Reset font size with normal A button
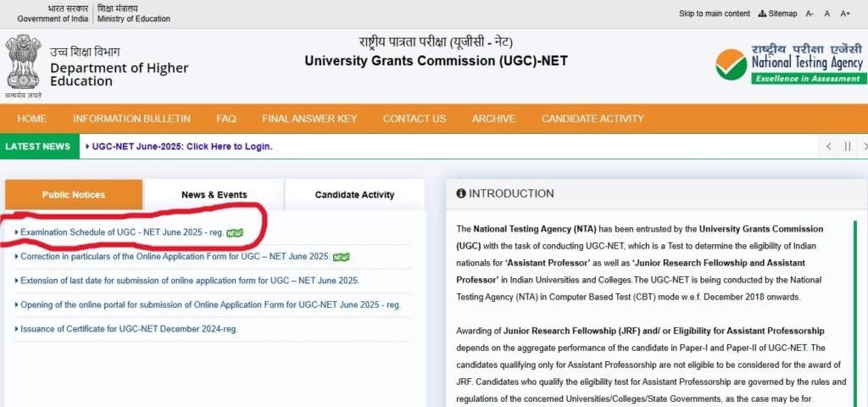 [827, 14]
